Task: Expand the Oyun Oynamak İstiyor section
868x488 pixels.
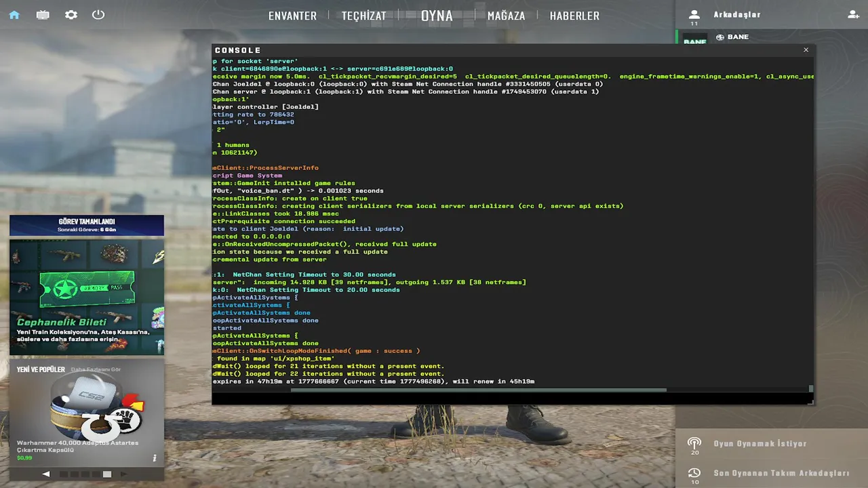Action: tap(759, 443)
